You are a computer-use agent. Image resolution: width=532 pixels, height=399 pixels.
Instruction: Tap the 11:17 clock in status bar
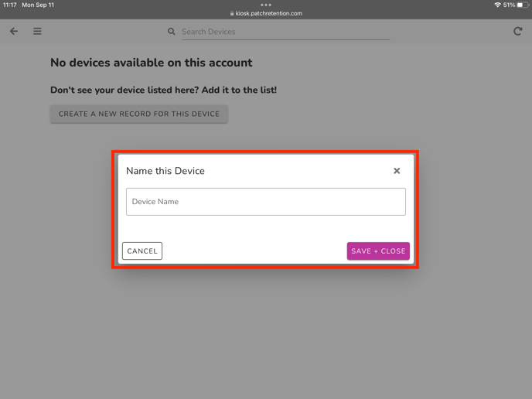tap(10, 5)
